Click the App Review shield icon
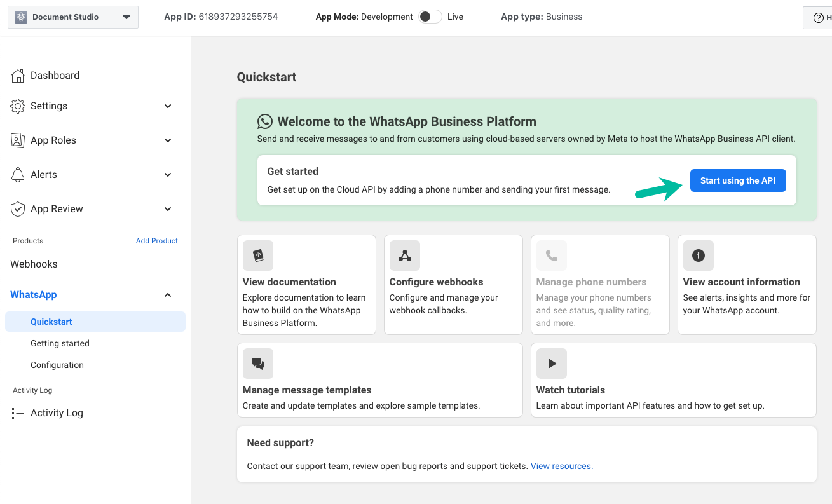The width and height of the screenshot is (832, 504). [x=18, y=209]
